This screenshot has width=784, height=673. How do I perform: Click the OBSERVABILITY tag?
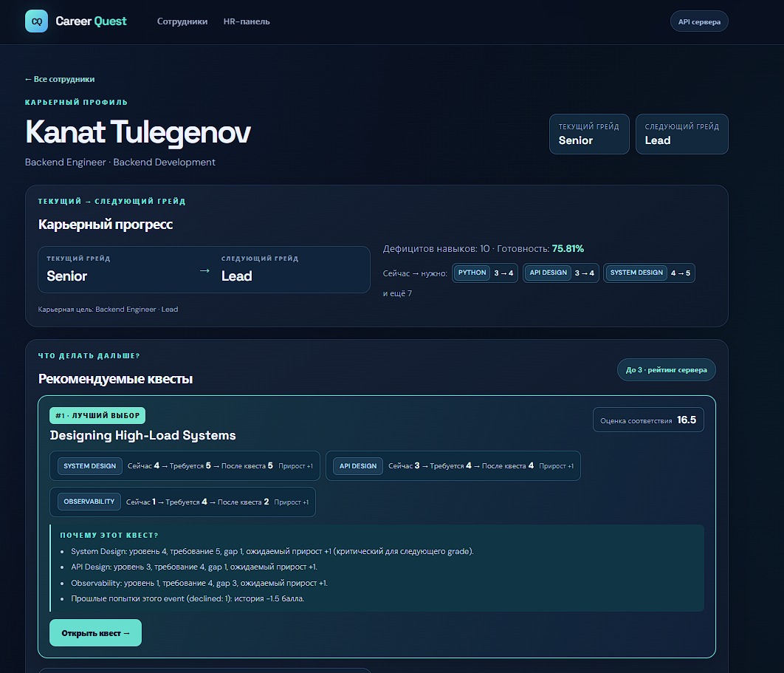tap(89, 502)
